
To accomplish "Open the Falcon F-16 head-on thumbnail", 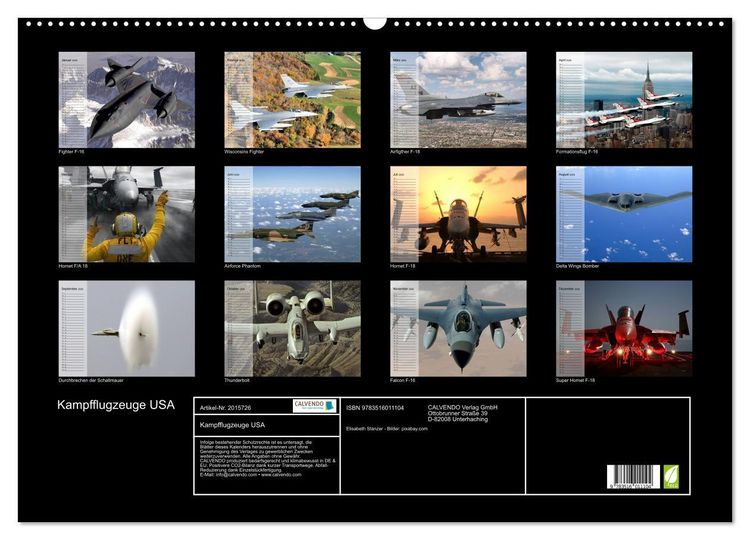I will (x=458, y=328).
